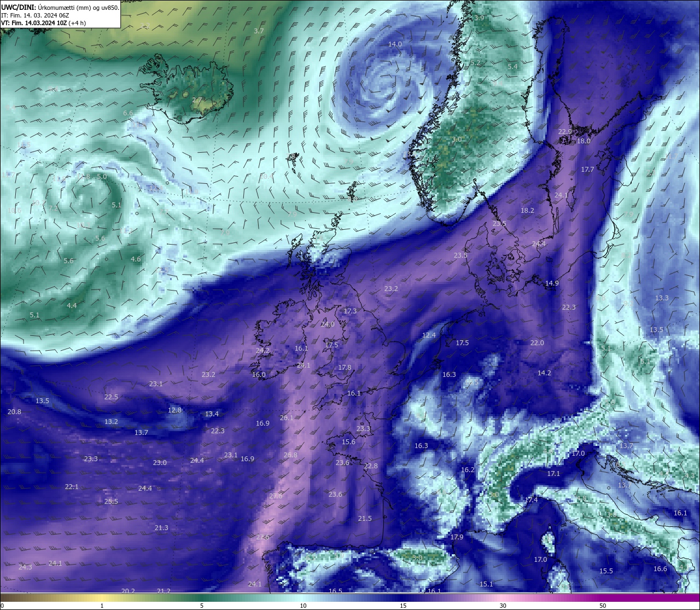Click the map value 4.6
Screen dimensions: 700x610
pyautogui.click(x=136, y=259)
